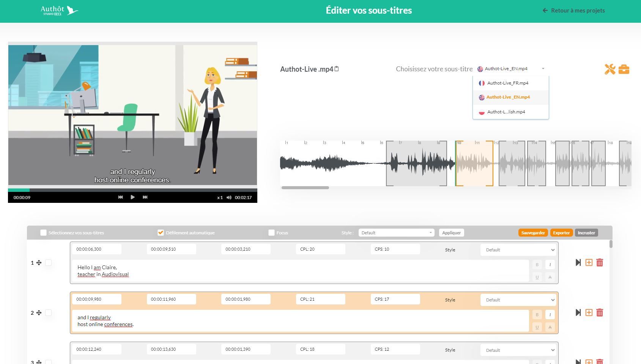This screenshot has height=364, width=641.
Task: Click the 'and I regularly' subtitle text box
Action: 300,321
